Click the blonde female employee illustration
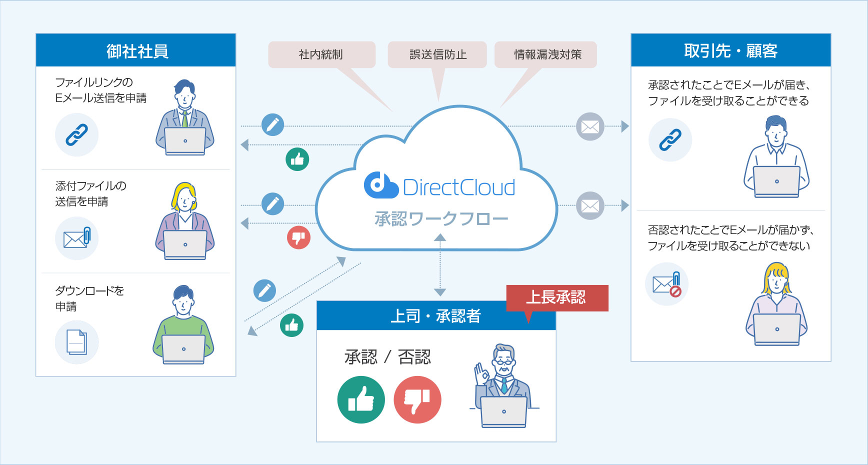This screenshot has height=465, width=868. [185, 221]
